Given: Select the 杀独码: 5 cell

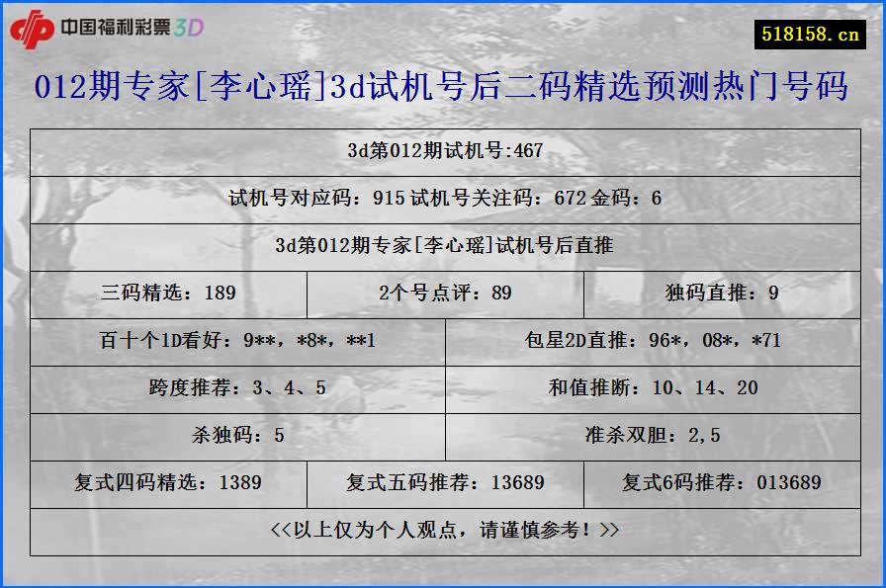Looking at the screenshot, I should [x=239, y=435].
